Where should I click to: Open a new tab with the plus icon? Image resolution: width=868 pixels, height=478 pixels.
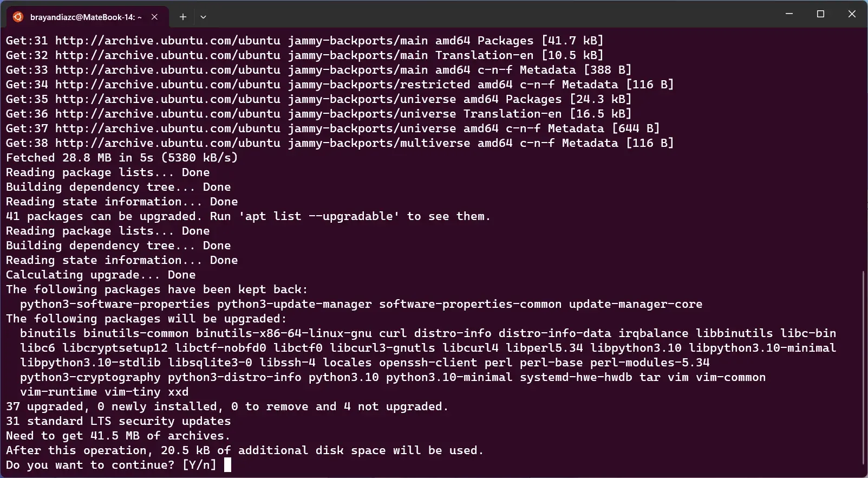tap(183, 17)
